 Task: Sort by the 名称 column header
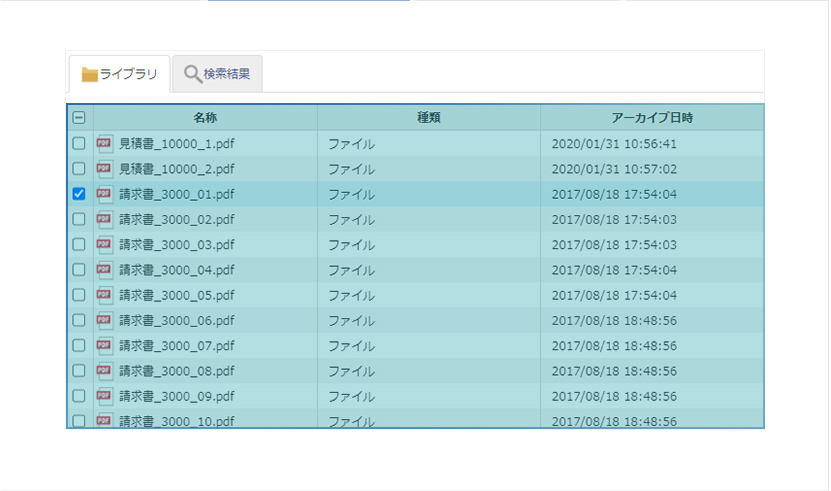tap(205, 117)
